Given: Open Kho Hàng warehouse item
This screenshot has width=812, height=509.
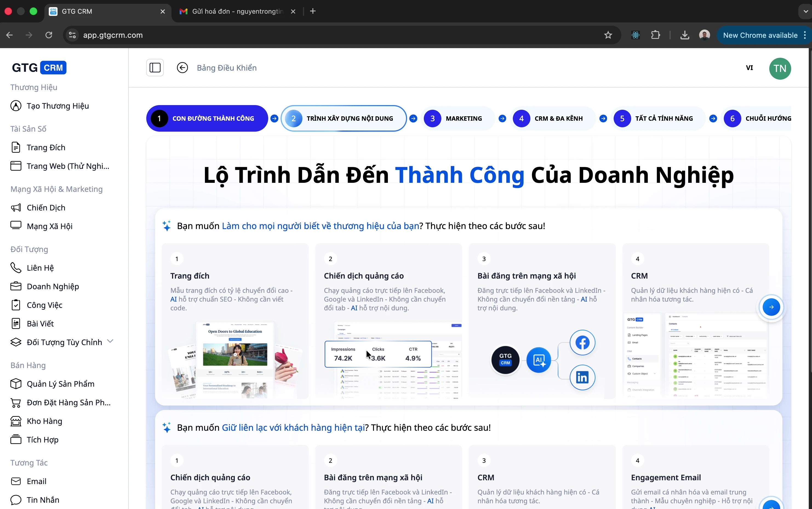Looking at the screenshot, I should 44,421.
